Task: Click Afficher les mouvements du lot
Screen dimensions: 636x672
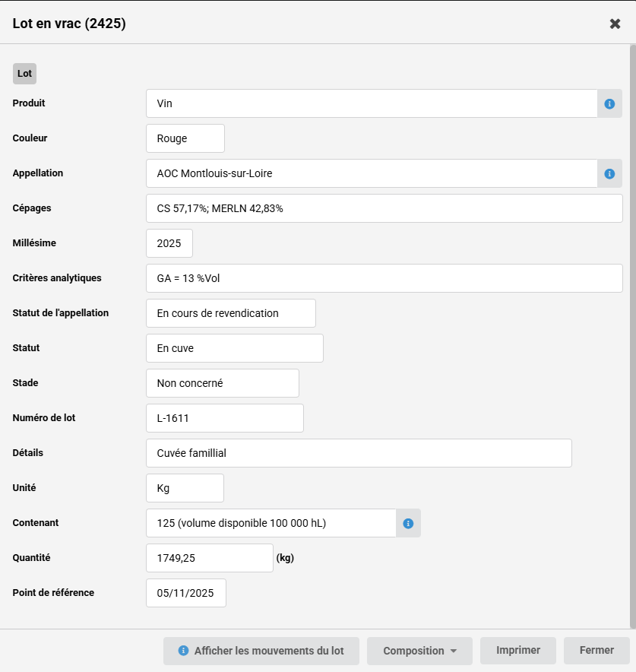Action: (261, 651)
